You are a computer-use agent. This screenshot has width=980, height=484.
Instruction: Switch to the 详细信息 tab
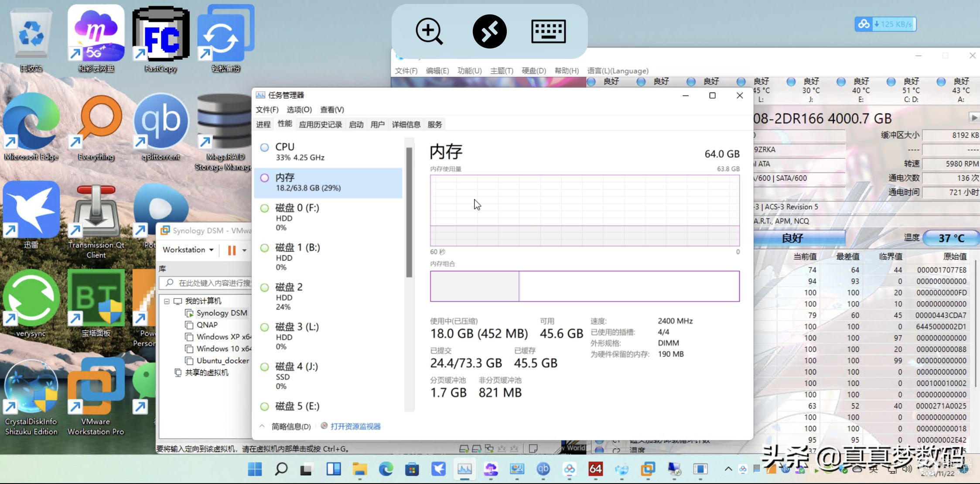(406, 125)
